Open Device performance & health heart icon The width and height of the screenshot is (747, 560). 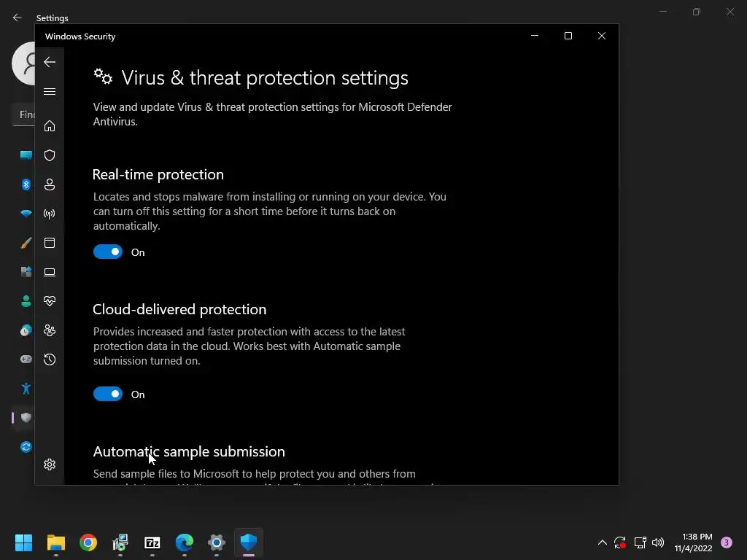pyautogui.click(x=50, y=301)
